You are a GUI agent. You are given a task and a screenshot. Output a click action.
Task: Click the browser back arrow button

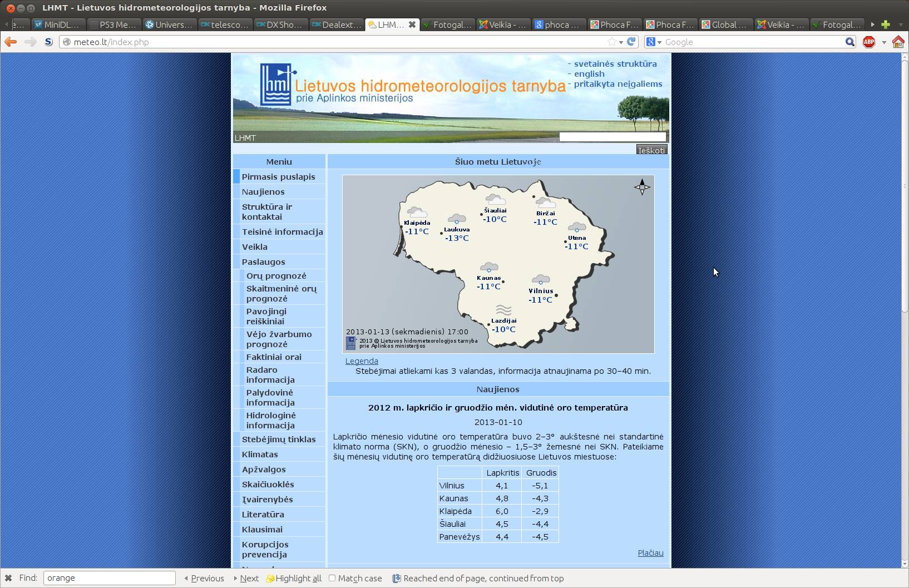coord(10,42)
